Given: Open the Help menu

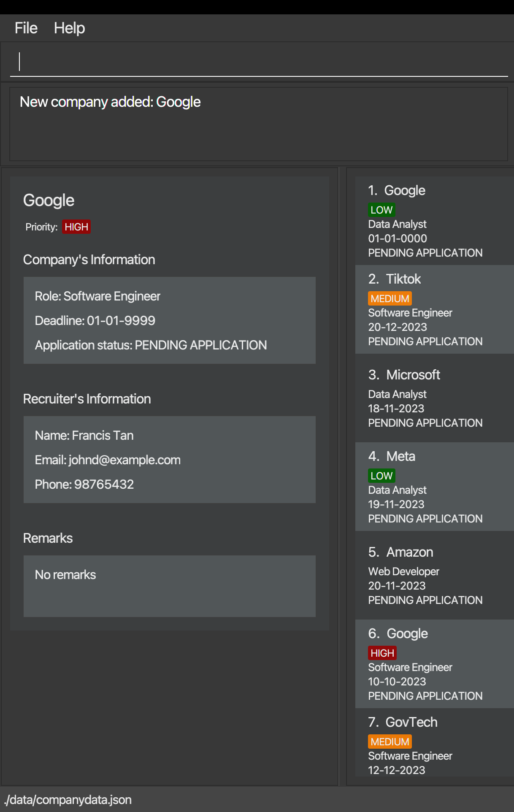Looking at the screenshot, I should point(69,28).
